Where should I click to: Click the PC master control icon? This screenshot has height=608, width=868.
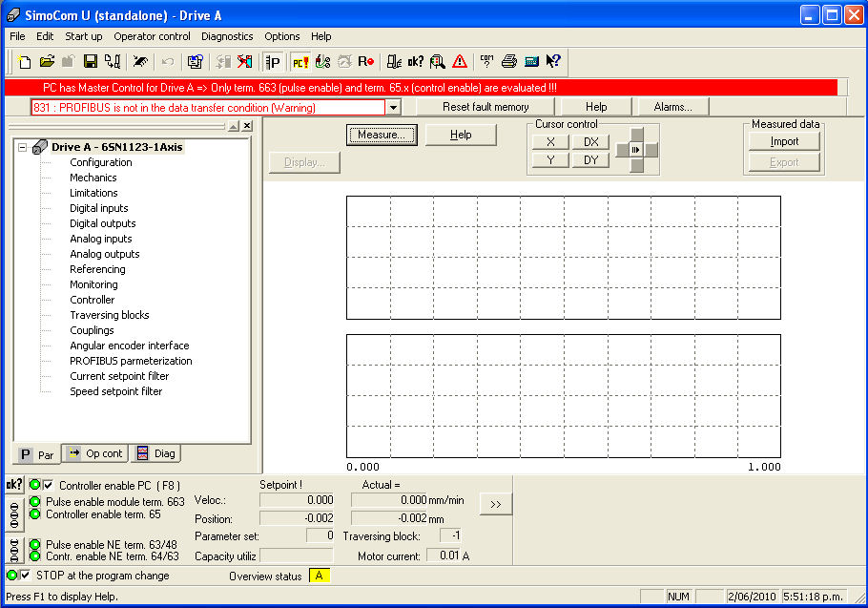click(300, 61)
